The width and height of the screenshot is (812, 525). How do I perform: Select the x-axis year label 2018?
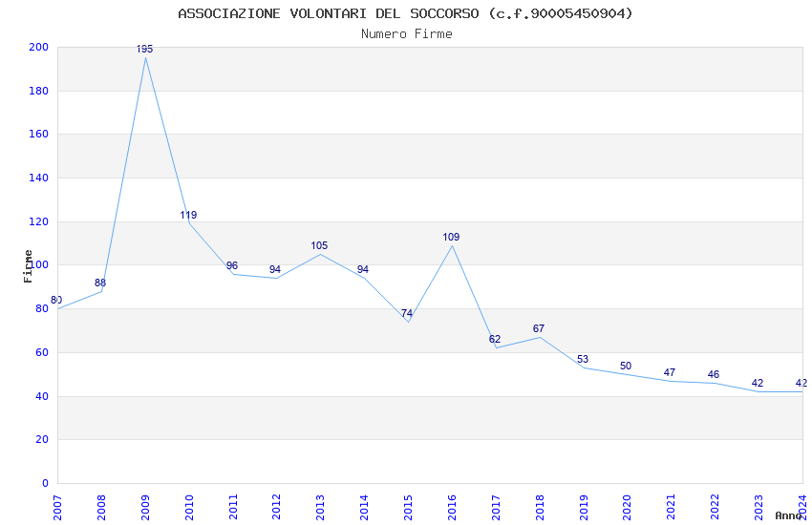tap(540, 508)
